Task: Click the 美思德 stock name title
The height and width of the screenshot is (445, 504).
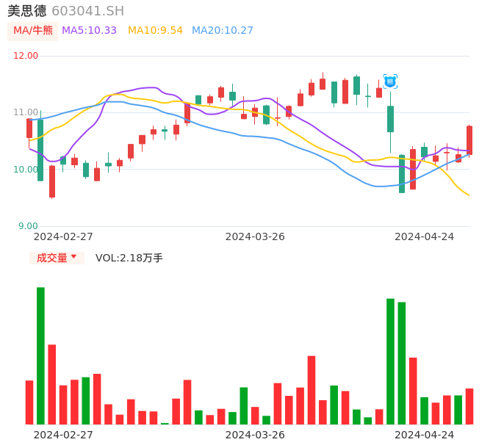Action: 27,11
